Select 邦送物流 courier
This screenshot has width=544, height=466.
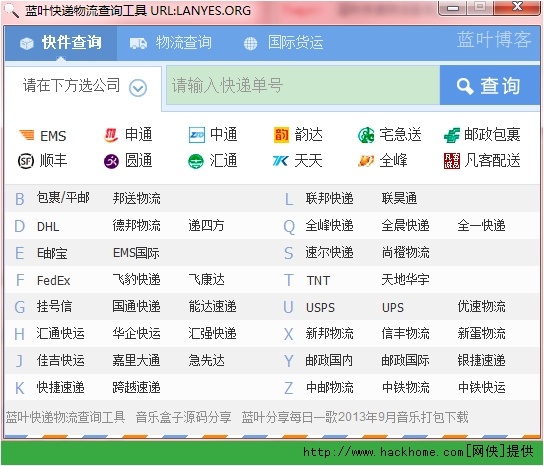click(x=136, y=198)
